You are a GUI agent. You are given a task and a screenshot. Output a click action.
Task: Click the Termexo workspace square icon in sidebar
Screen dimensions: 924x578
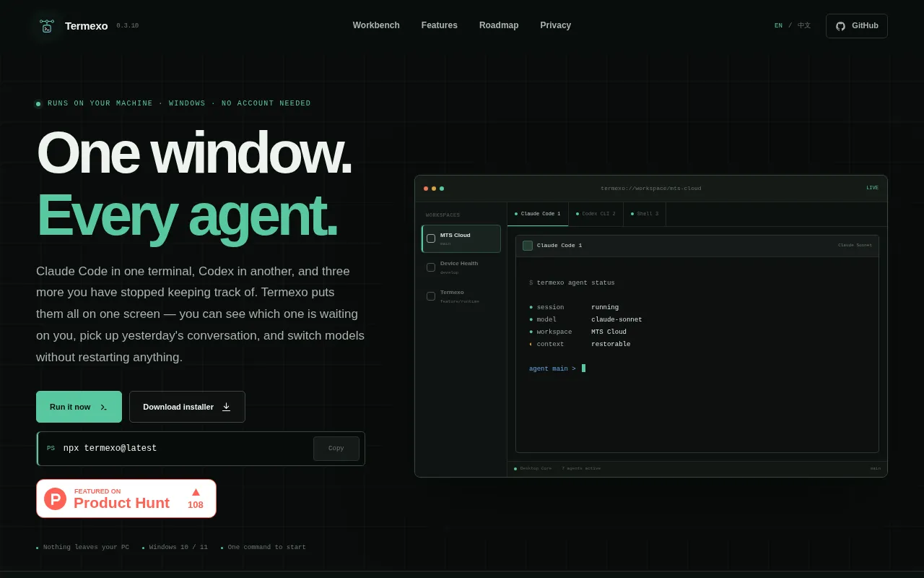coord(431,296)
